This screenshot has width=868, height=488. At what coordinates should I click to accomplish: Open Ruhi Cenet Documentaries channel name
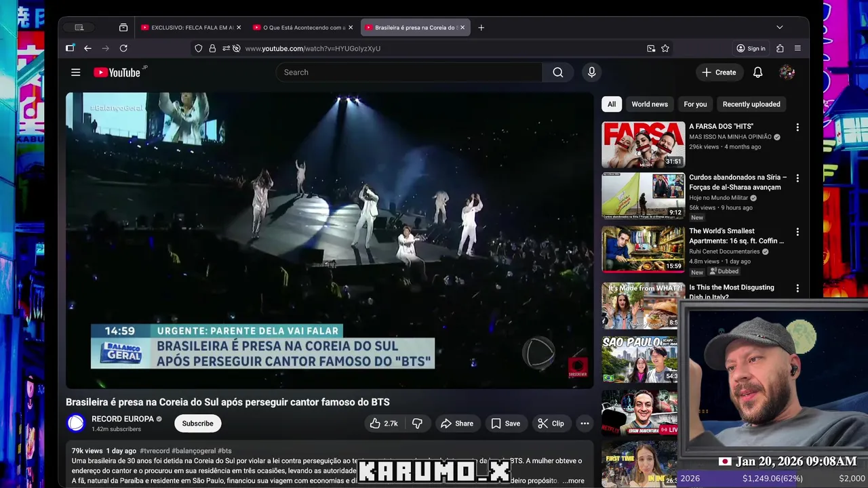(x=724, y=251)
